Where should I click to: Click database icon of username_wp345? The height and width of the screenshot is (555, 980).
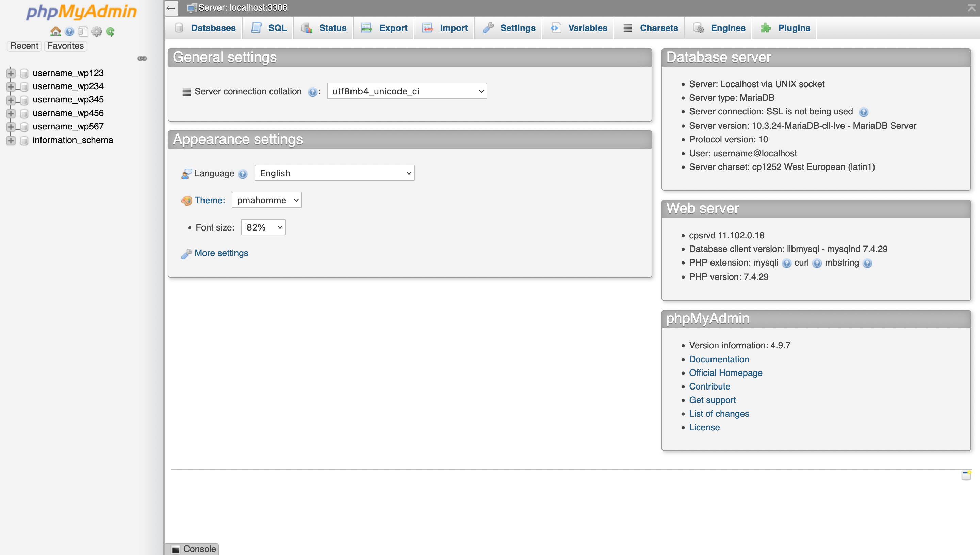tap(24, 100)
